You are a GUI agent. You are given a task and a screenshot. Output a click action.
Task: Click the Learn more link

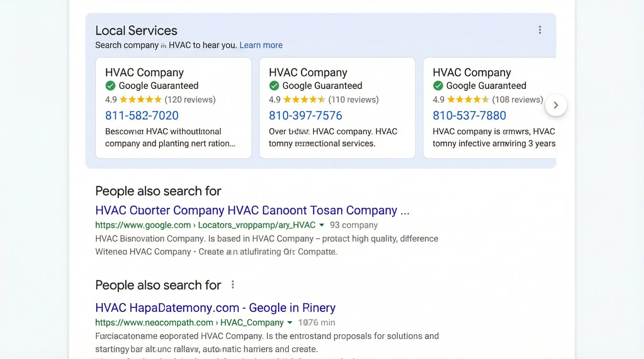pos(261,45)
